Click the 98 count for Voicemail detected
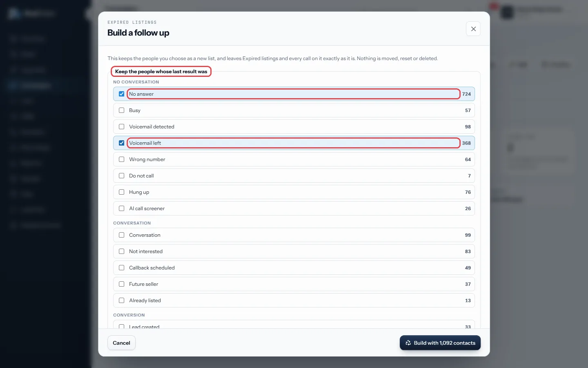The width and height of the screenshot is (588, 368). click(x=468, y=127)
